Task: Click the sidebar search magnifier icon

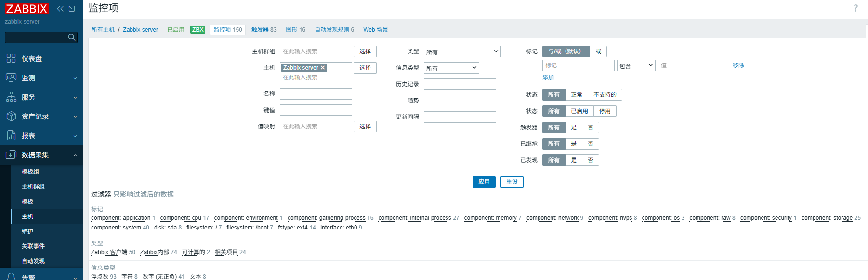Action: 72,37
